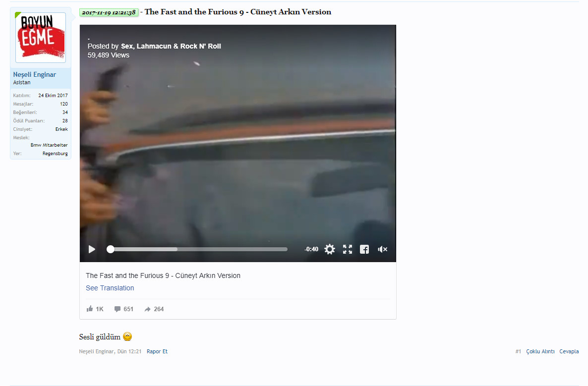Open the post permalink #1

coord(518,351)
